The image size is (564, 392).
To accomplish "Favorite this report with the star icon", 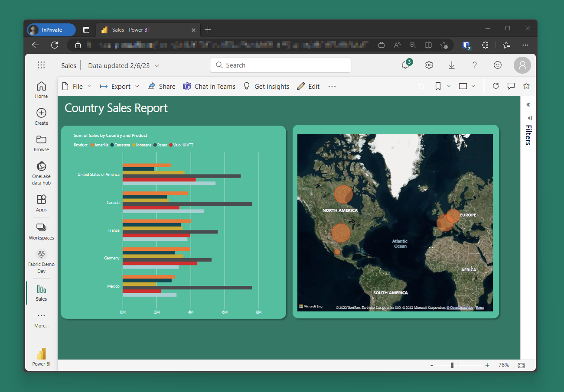I will (526, 86).
